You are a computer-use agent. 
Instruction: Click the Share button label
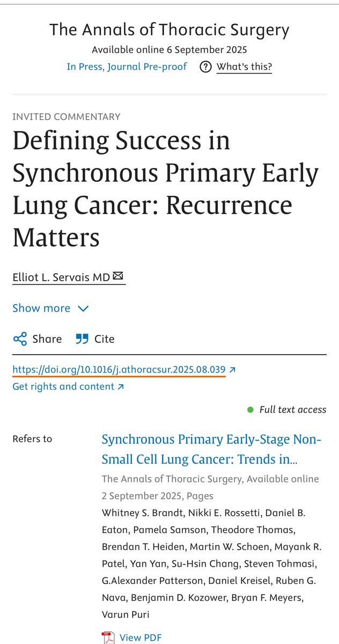[47, 339]
